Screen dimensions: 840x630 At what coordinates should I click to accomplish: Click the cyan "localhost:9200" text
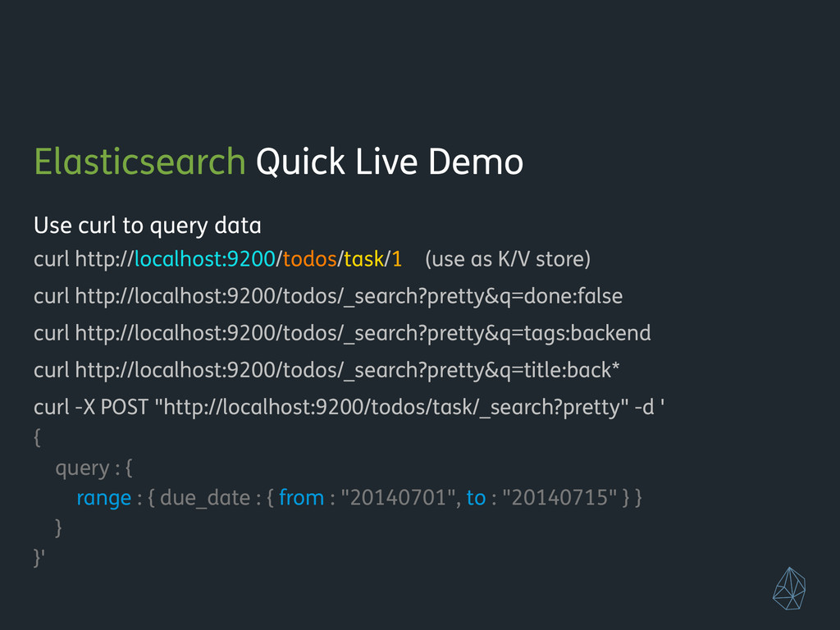point(204,258)
